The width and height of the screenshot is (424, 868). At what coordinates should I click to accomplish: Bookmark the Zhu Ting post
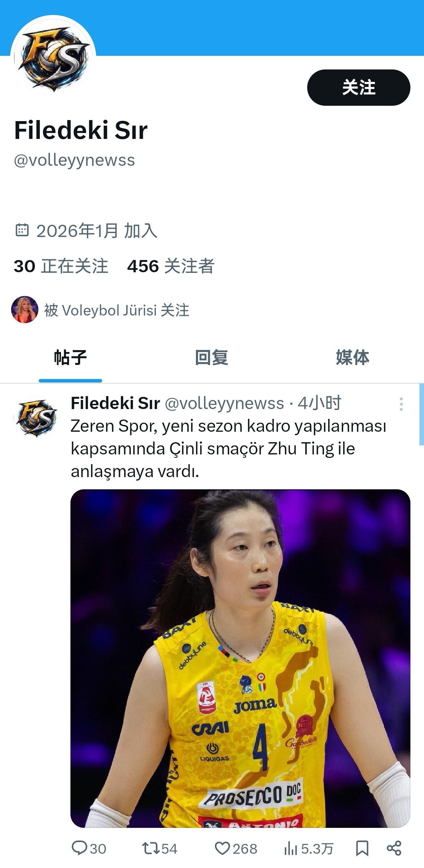(362, 848)
